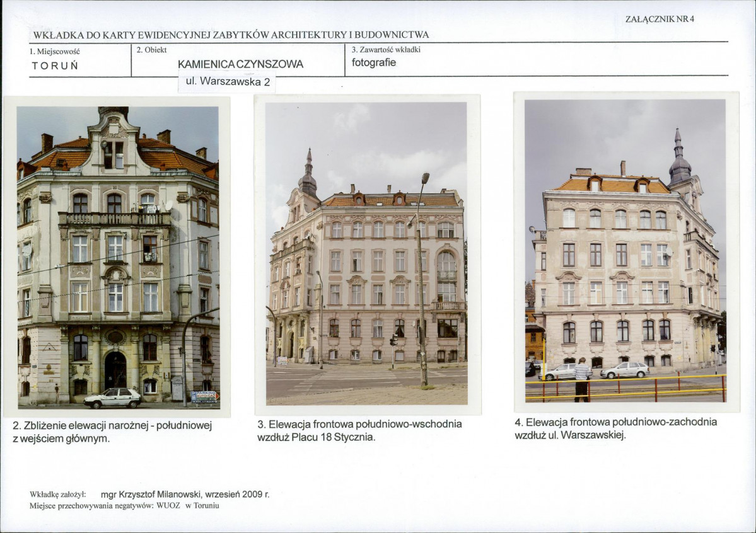The width and height of the screenshot is (756, 533).
Task: Click the caption '4. Elewacja frontowa południowo-zachodnia'
Action: pos(615,422)
